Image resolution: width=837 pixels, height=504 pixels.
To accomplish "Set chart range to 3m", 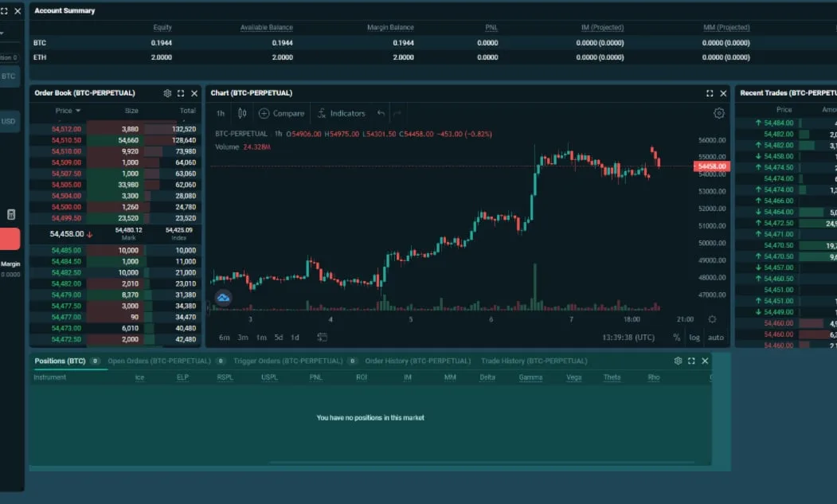I will click(x=242, y=338).
